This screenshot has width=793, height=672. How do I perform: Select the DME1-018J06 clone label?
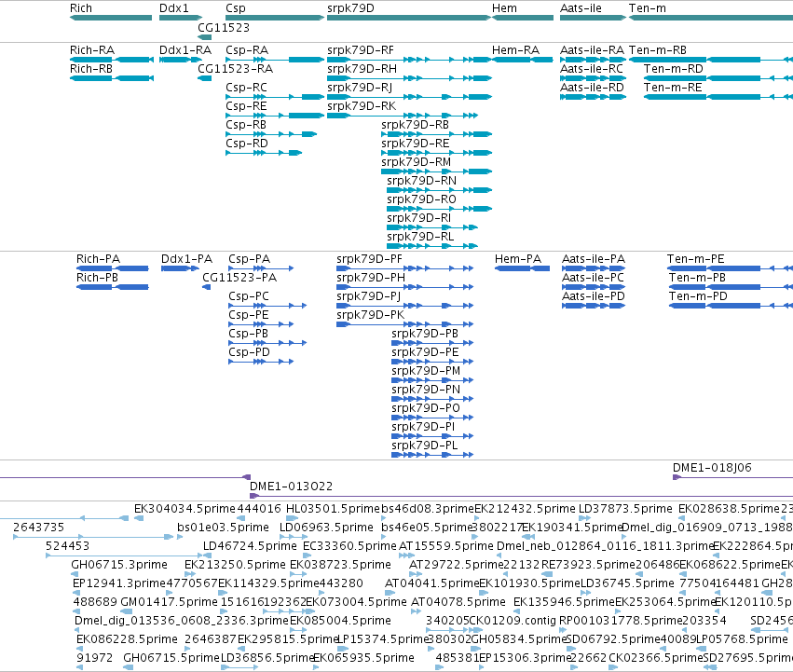(712, 468)
